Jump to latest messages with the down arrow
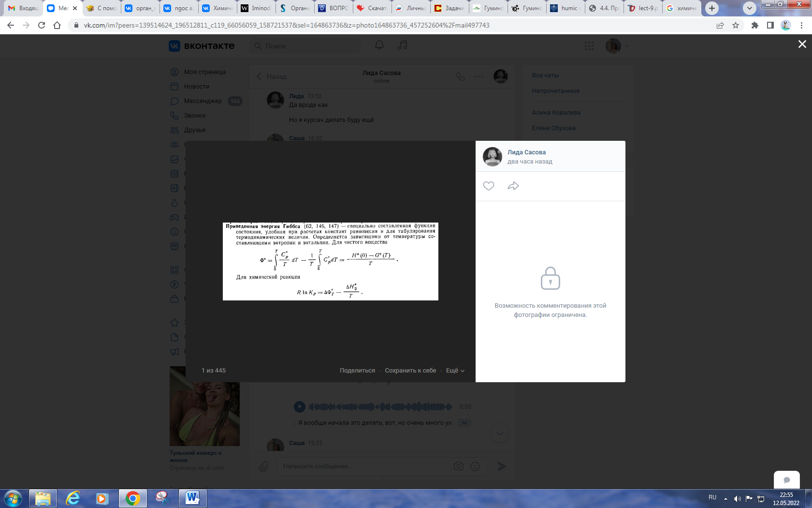This screenshot has height=508, width=812. point(500,433)
